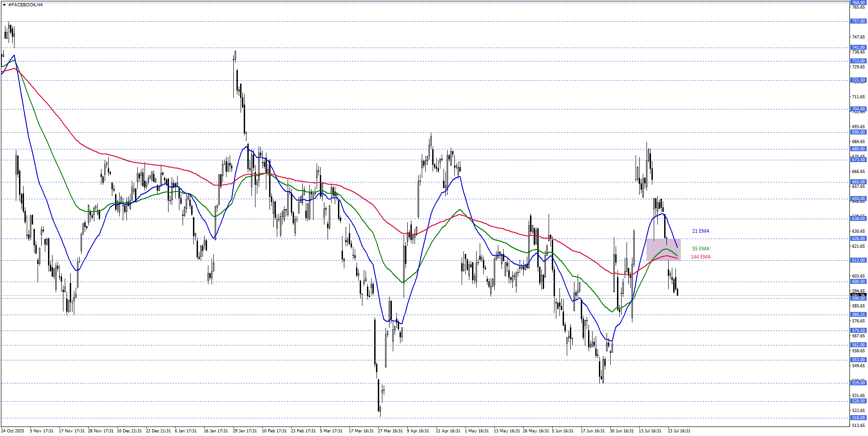The height and width of the screenshot is (436, 868).
Task: Select the #FACEBOOK,H4 chart title
Action: click(x=25, y=5)
